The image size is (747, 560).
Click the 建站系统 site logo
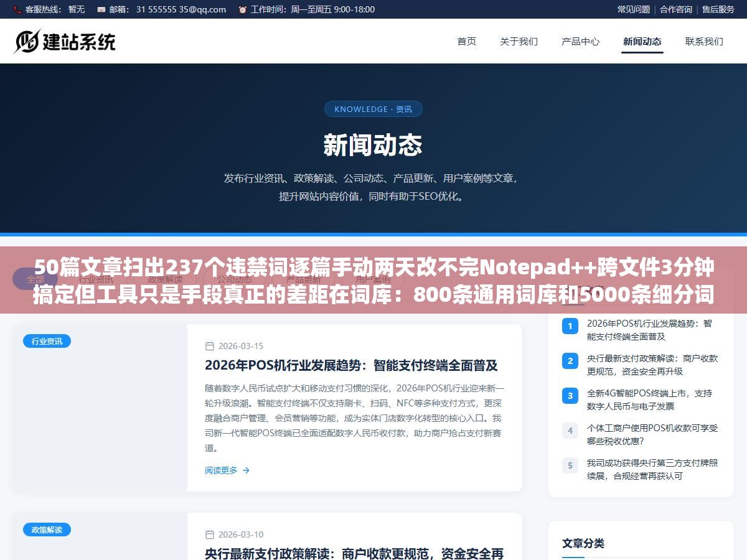(x=65, y=41)
